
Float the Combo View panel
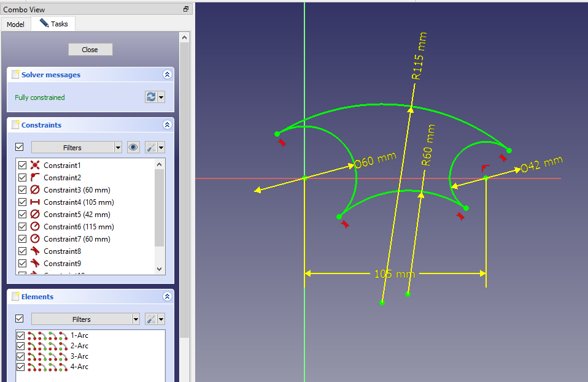[186, 9]
